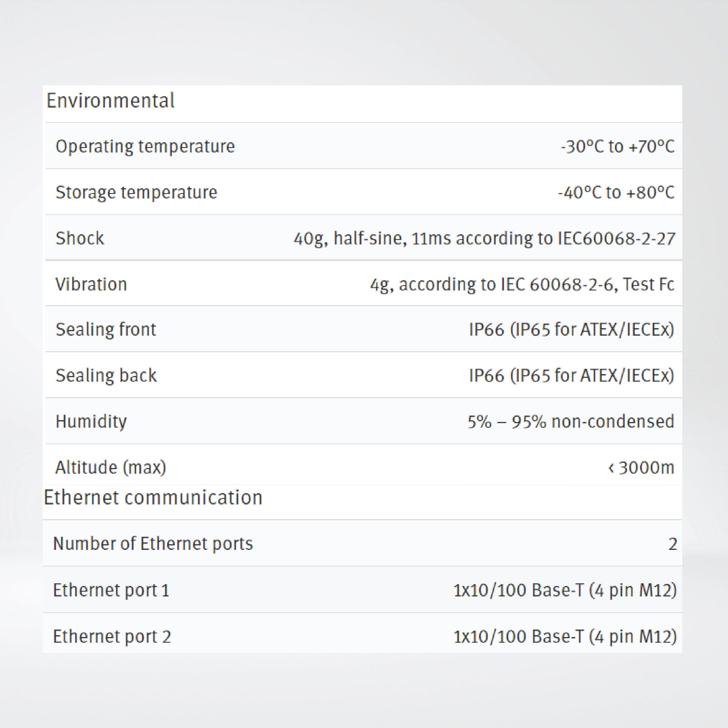Image resolution: width=728 pixels, height=728 pixels.
Task: Select the Altitude (max) label
Action: click(110, 467)
